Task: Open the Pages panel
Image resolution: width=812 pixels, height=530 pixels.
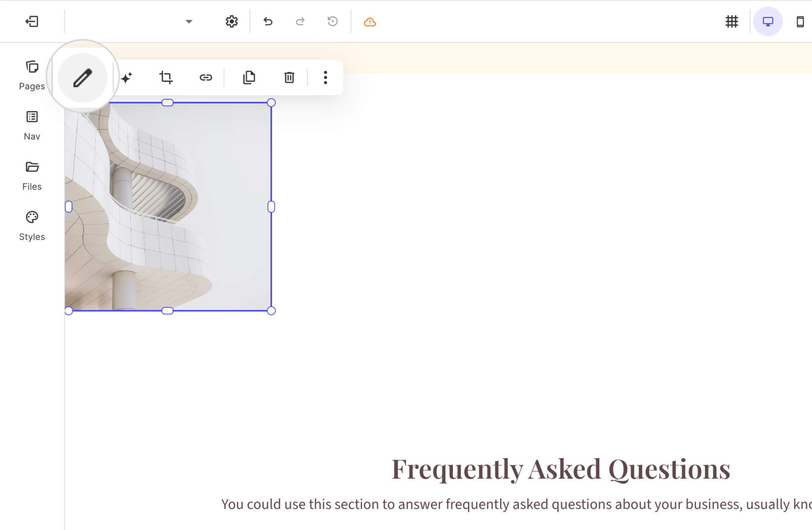Action: click(x=32, y=76)
